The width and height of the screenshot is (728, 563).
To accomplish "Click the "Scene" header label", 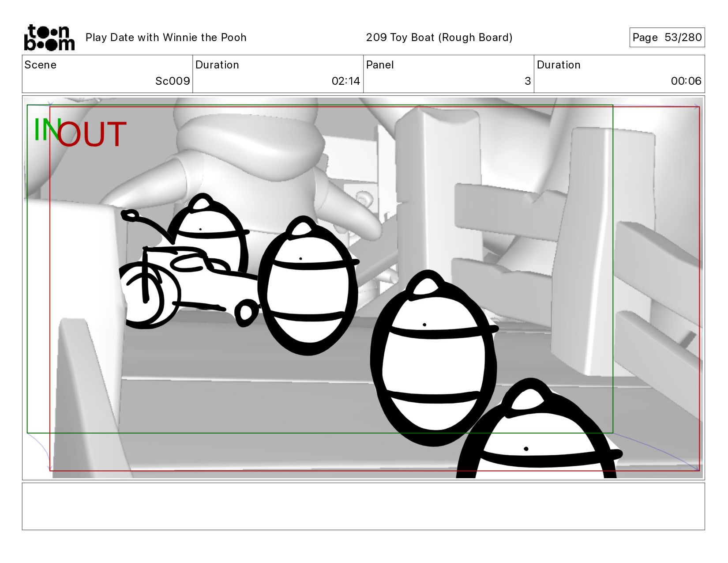I will (x=41, y=65).
